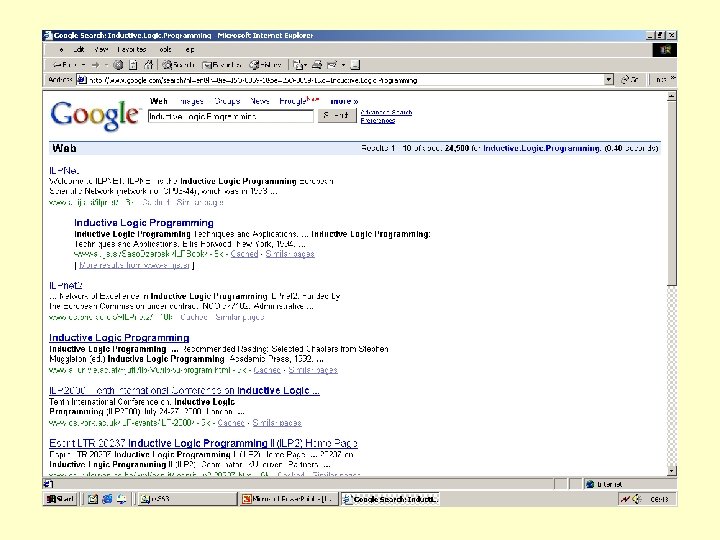Open the Google more » link
This screenshot has height=540, width=720.
point(344,101)
